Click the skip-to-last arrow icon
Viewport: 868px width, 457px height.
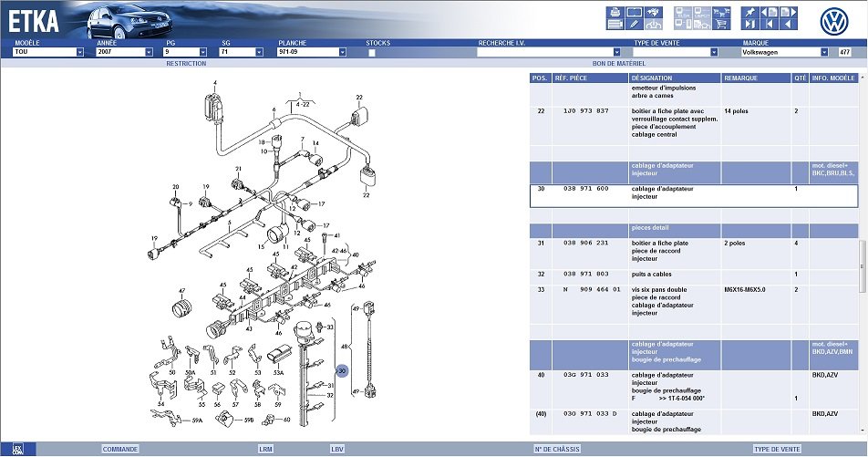click(750, 25)
